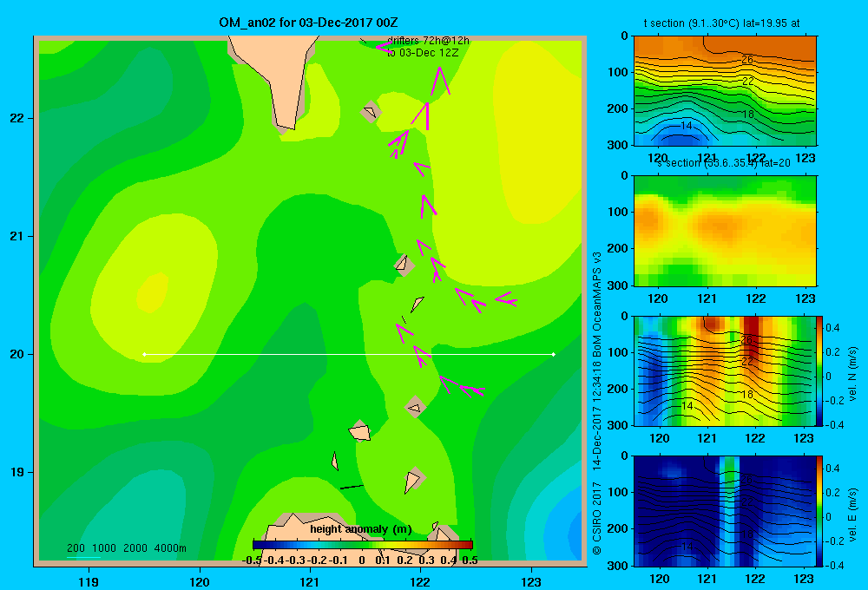This screenshot has height=590, width=868.
Task: Click latitude label 19 on the main map
Action: pyautogui.click(x=17, y=472)
